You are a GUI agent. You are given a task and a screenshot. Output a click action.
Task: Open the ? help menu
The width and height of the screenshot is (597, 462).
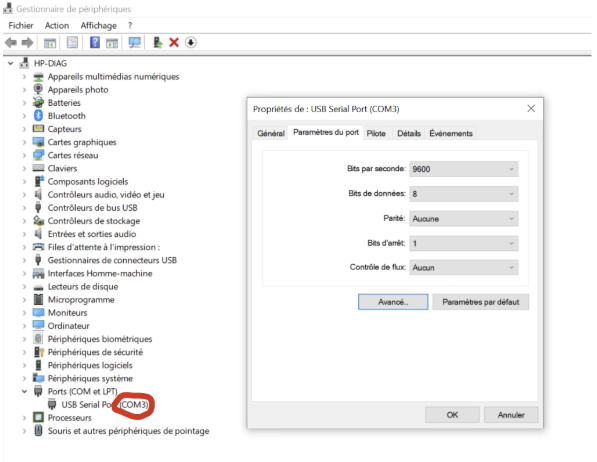click(130, 26)
